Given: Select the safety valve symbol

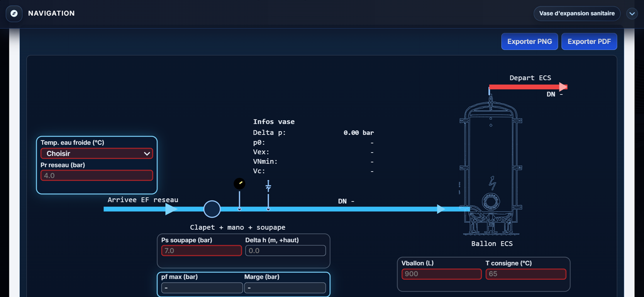Looking at the screenshot, I should (x=268, y=186).
